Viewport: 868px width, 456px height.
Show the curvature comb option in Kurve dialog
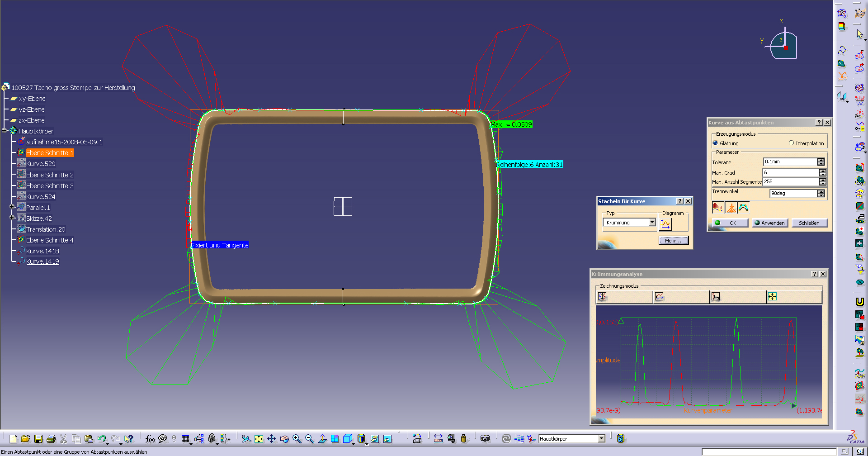(718, 208)
